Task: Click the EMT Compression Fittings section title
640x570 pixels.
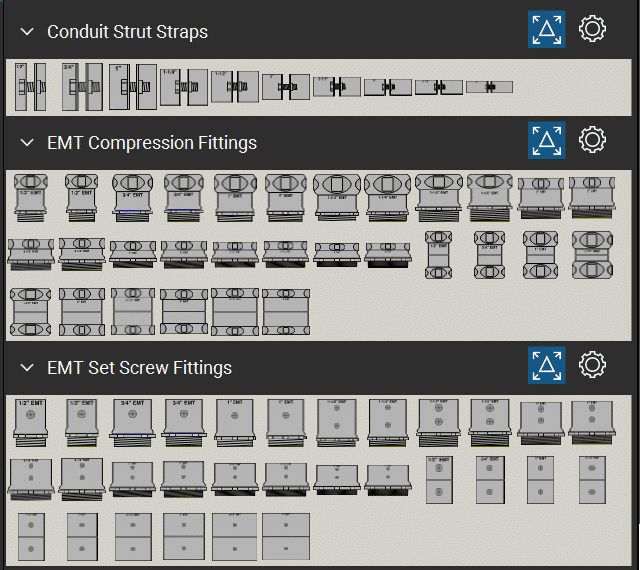Action: coord(152,143)
